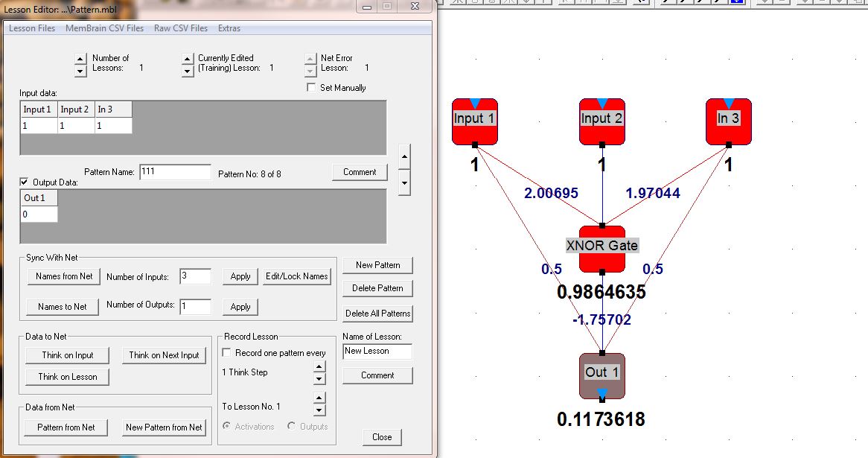
Task: Click into the Pattern Name field
Action: pos(175,172)
